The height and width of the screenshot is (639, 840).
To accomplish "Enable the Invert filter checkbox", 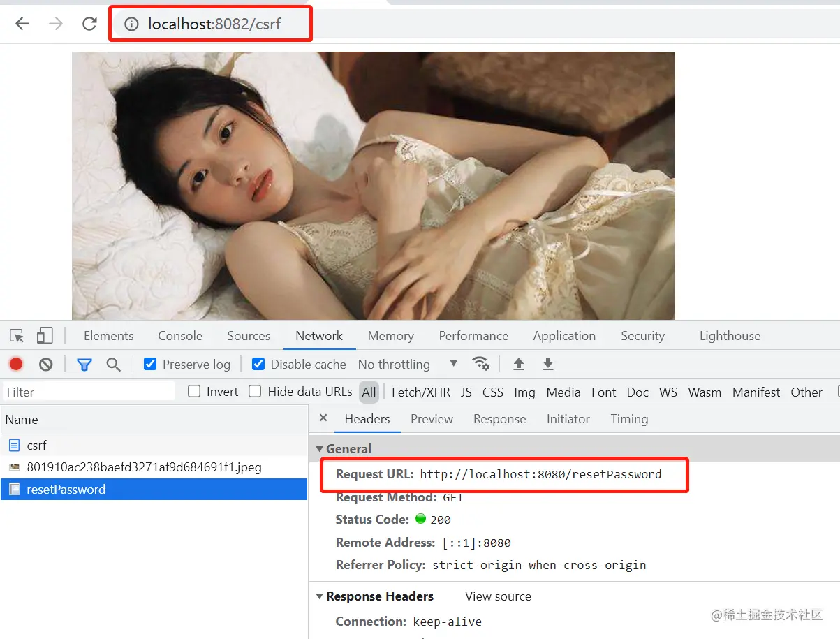I will coord(194,392).
